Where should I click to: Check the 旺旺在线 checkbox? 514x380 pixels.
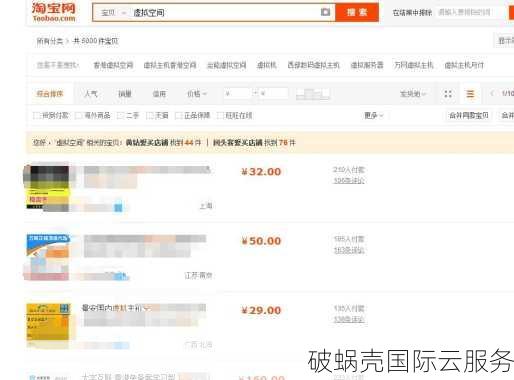tap(220, 116)
